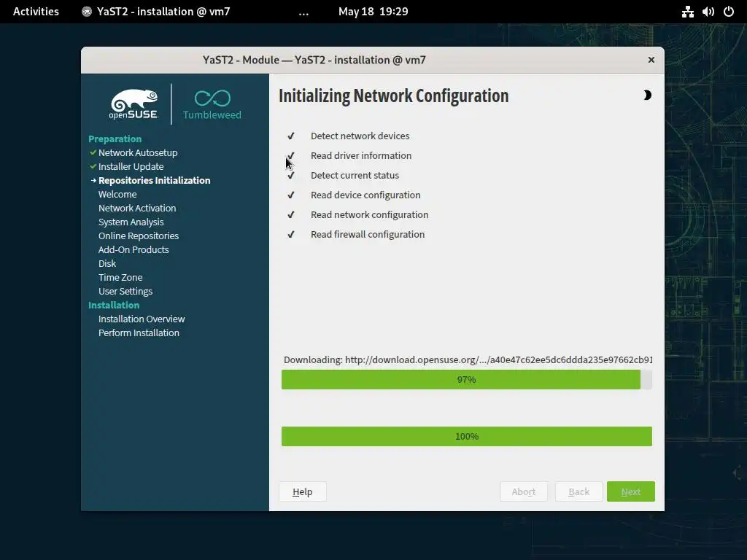Screen dimensions: 747x560
Task: Click the Abort button
Action: pos(524,492)
